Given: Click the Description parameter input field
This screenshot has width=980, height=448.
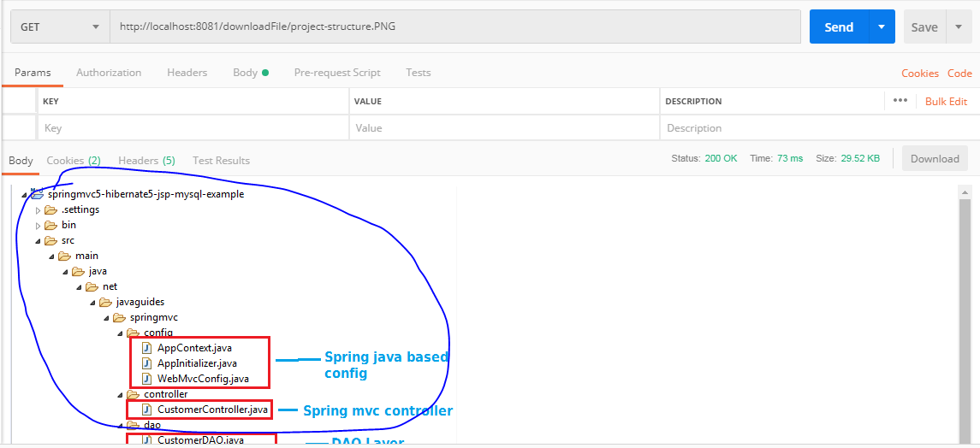Looking at the screenshot, I should pyautogui.click(x=816, y=128).
